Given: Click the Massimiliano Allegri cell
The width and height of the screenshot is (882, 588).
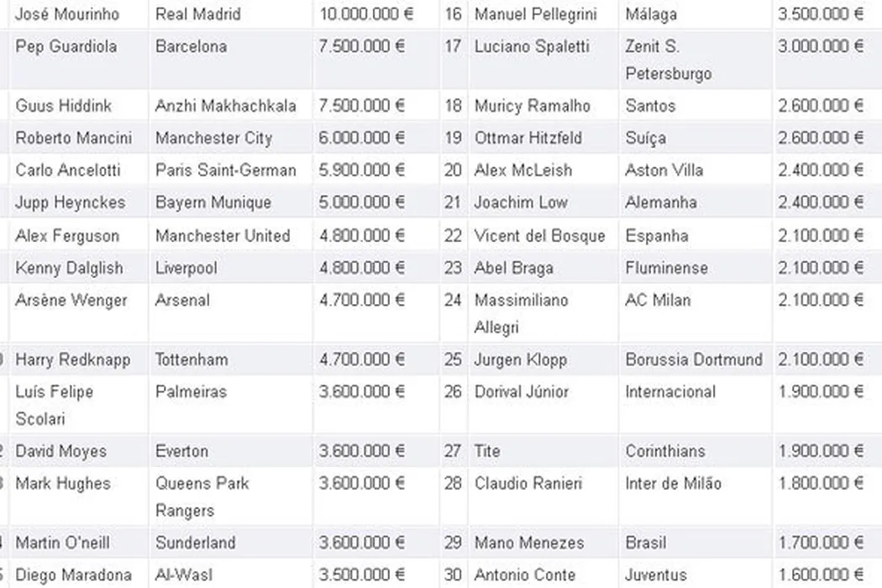Looking at the screenshot, I should coord(521,312).
